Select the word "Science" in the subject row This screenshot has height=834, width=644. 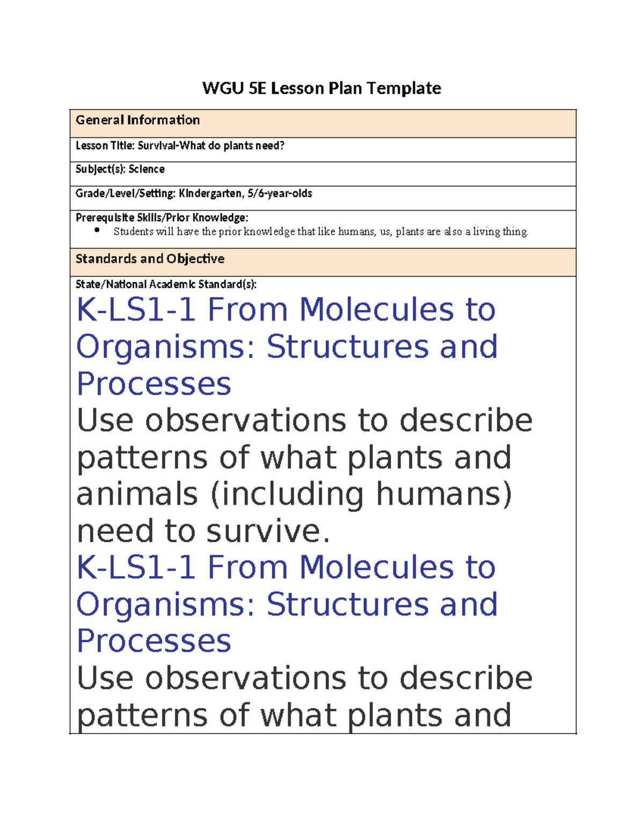point(147,169)
